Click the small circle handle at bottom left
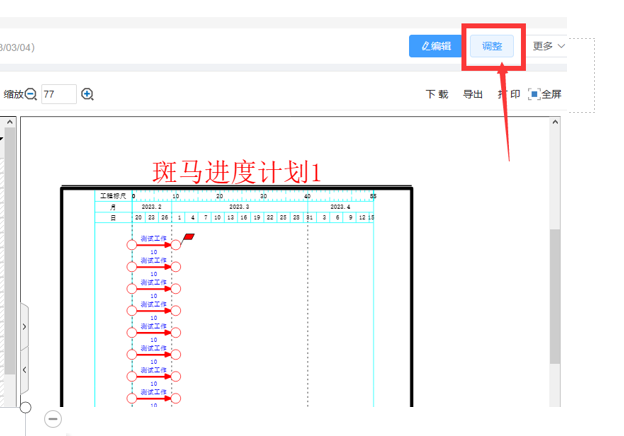The height and width of the screenshot is (436, 624). (25, 407)
